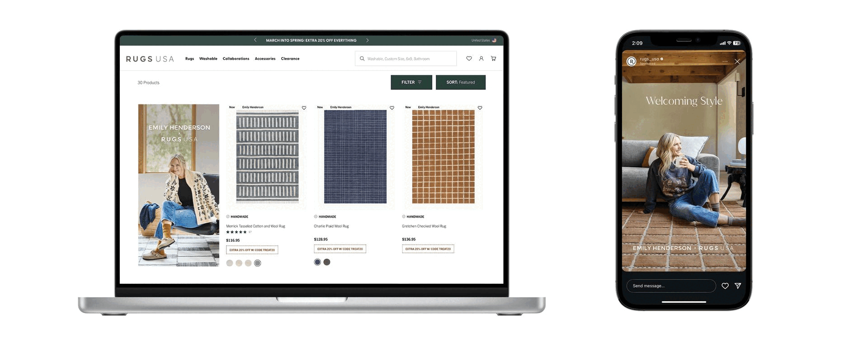868x347 pixels.
Task: Favorite the Charlie Plaid rug heart
Action: click(x=392, y=108)
